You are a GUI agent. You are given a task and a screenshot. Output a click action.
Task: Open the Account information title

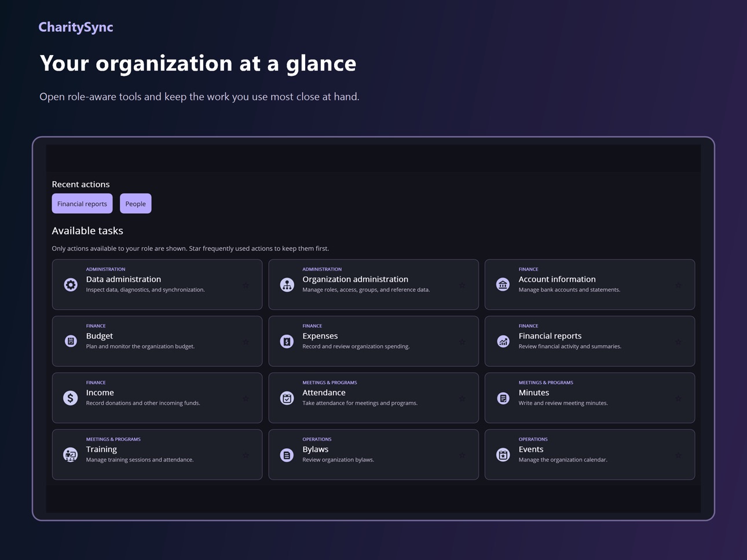(x=557, y=279)
